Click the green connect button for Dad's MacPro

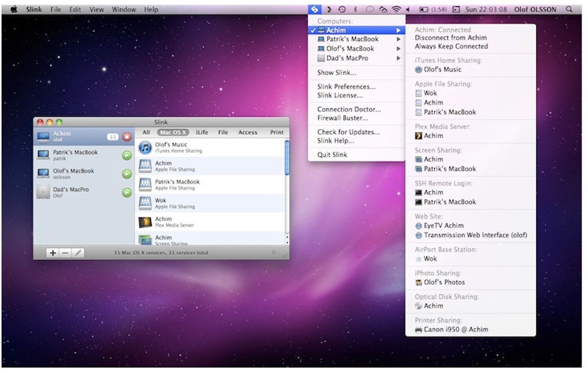[127, 193]
